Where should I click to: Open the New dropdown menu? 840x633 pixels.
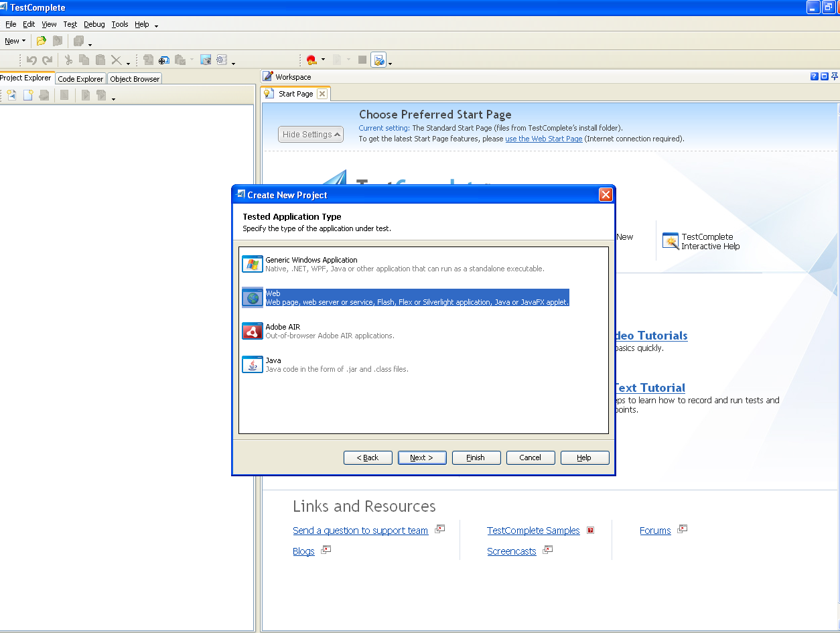15,41
